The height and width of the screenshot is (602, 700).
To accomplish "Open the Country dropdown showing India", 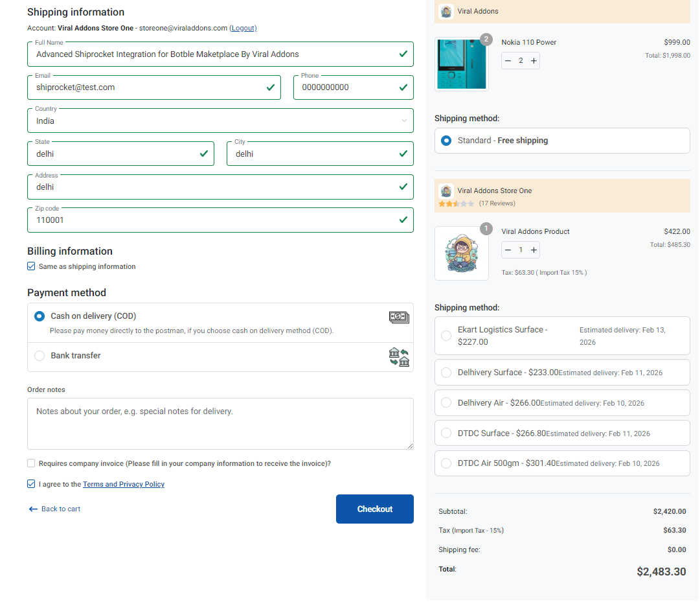I will click(221, 121).
